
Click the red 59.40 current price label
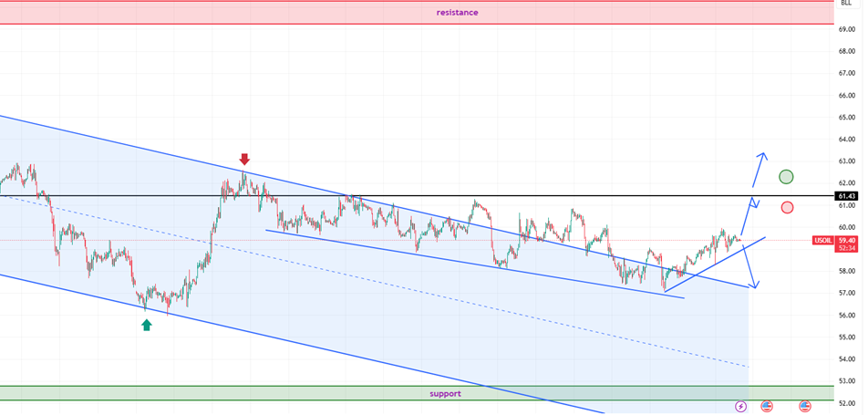[846, 240]
